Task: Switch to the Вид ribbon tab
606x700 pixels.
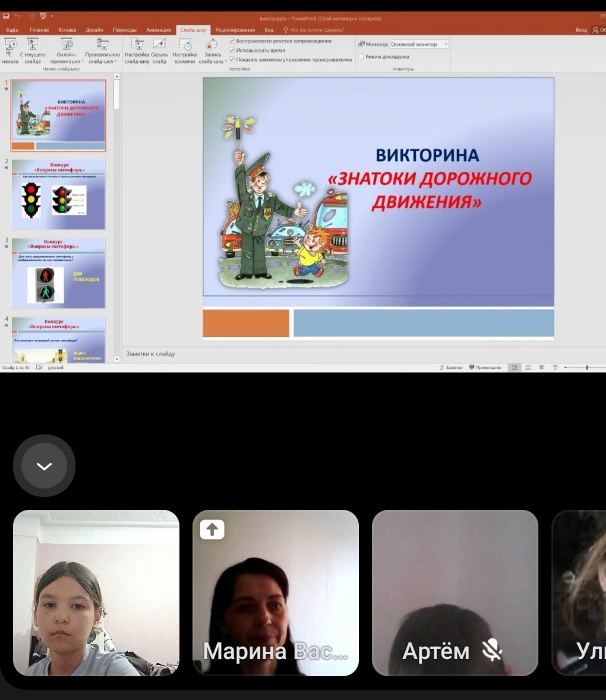Action: click(x=269, y=30)
